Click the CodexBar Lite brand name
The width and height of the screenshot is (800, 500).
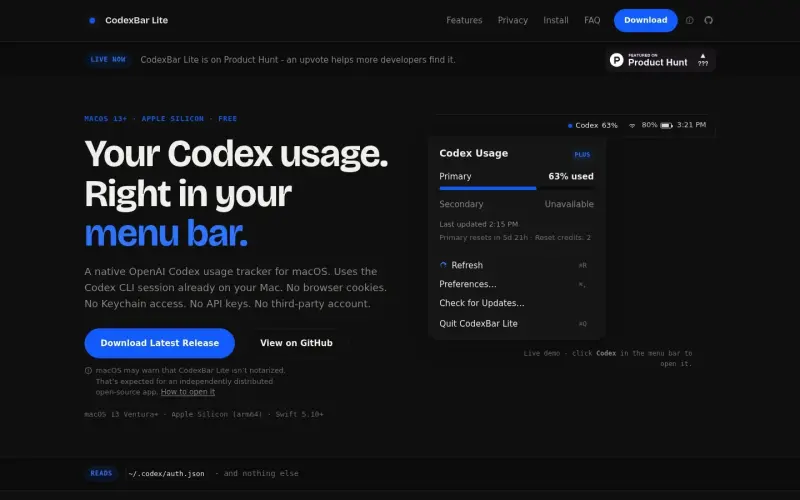click(136, 20)
